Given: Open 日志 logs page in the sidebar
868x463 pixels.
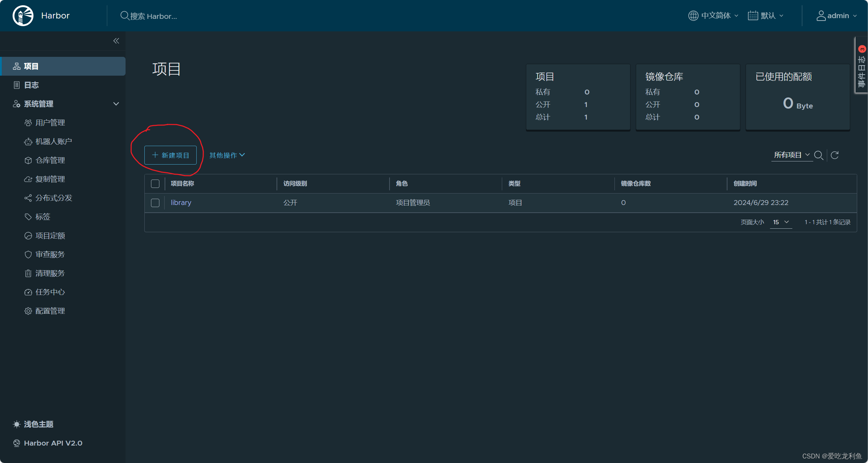Looking at the screenshot, I should click(31, 85).
